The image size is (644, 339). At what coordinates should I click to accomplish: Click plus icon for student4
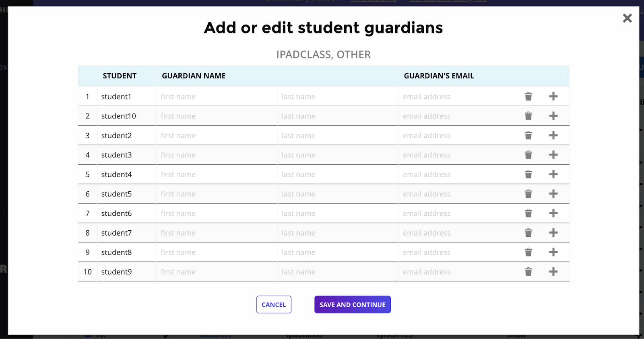click(553, 174)
